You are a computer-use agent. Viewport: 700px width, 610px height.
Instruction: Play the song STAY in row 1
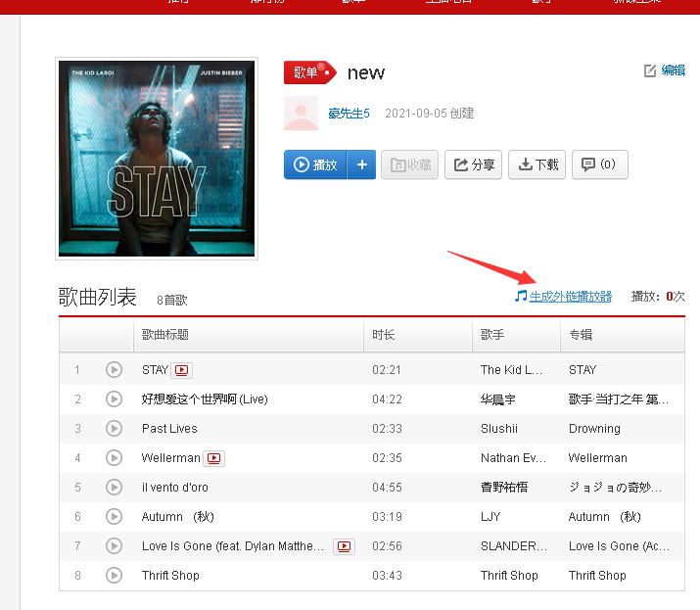(x=114, y=370)
